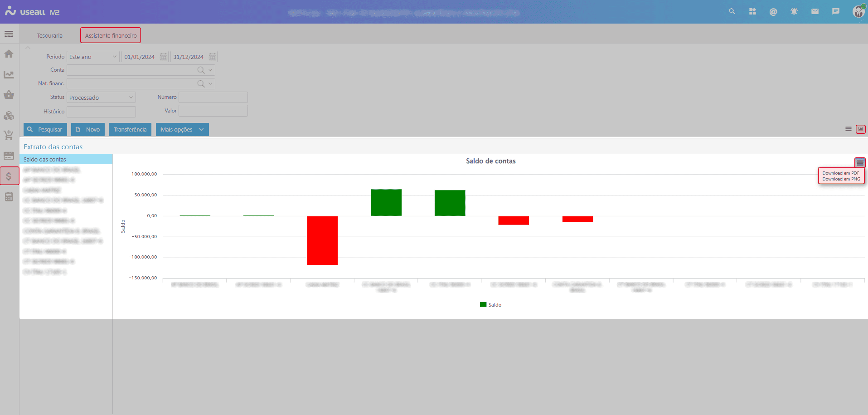Image resolution: width=868 pixels, height=415 pixels.
Task: Expand the Status dropdown showing Processado
Action: (101, 98)
